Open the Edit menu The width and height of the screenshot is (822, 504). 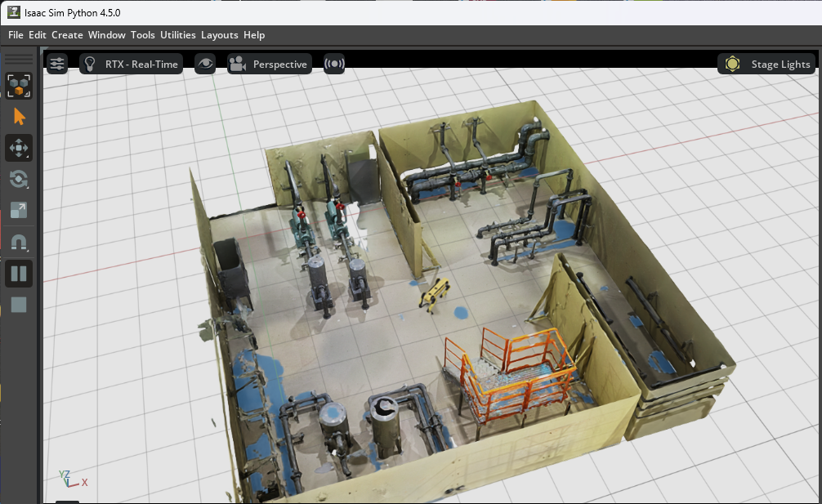tap(38, 35)
